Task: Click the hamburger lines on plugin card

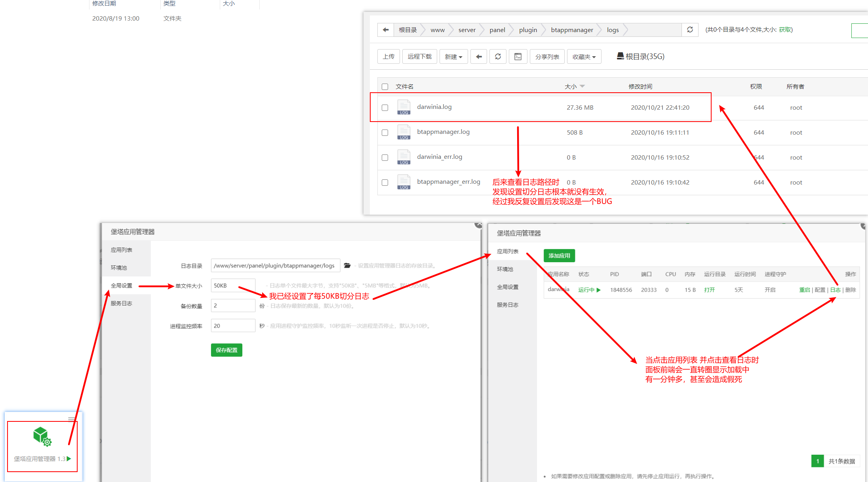Action: point(72,419)
